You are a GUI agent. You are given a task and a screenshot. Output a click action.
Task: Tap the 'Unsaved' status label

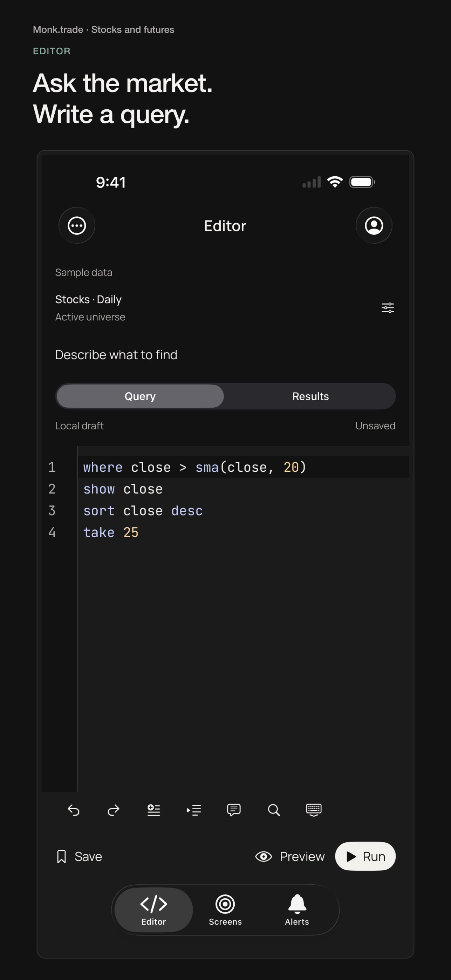[x=375, y=426]
